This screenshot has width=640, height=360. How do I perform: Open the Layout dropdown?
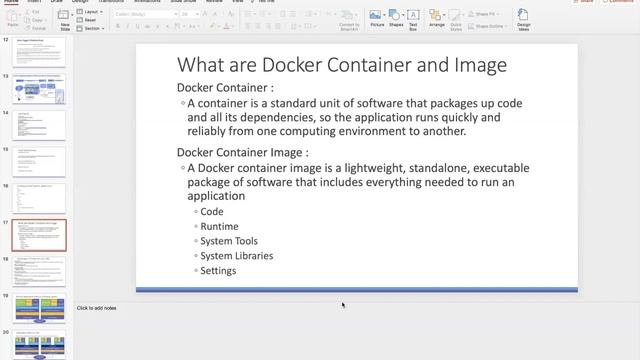[90, 12]
